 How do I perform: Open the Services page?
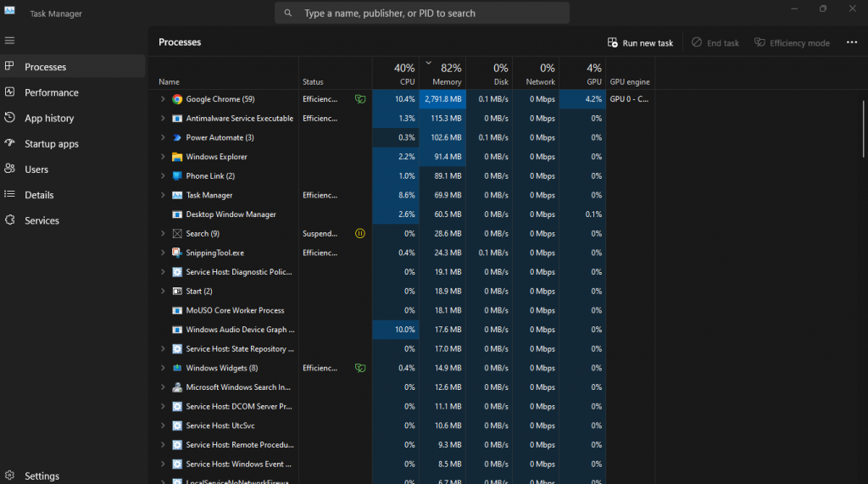(x=73, y=220)
